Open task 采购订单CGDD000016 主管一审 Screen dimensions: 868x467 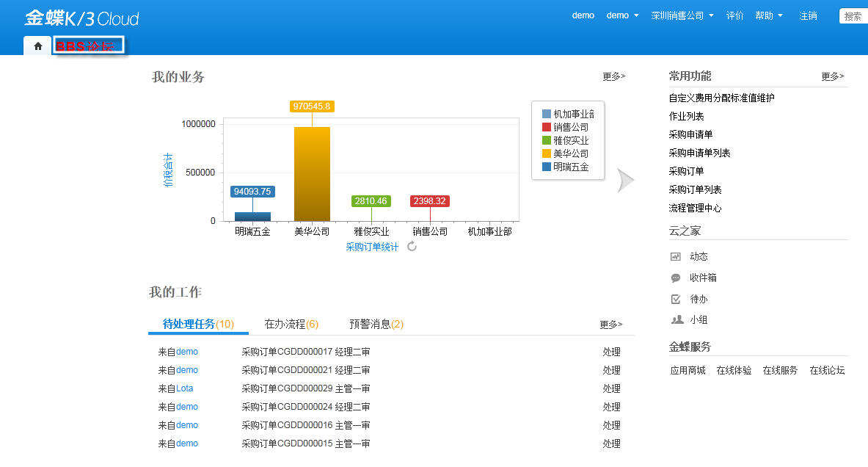[305, 425]
